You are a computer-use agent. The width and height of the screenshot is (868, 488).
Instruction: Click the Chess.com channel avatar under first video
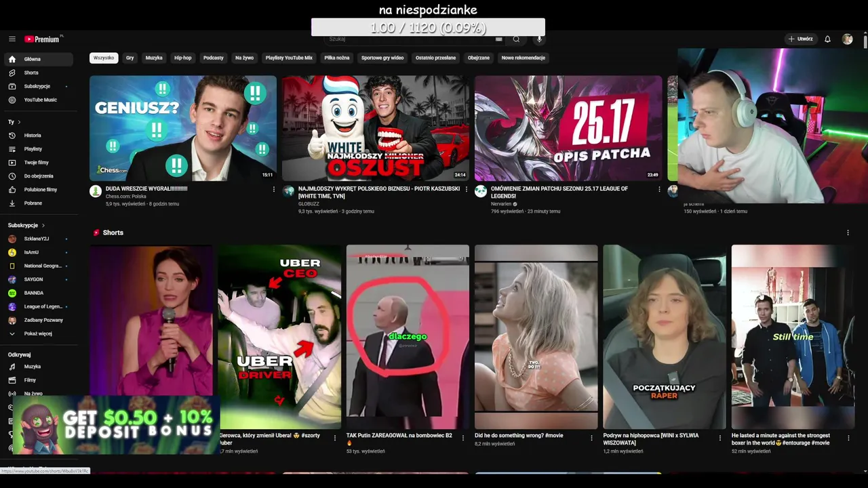(96, 191)
